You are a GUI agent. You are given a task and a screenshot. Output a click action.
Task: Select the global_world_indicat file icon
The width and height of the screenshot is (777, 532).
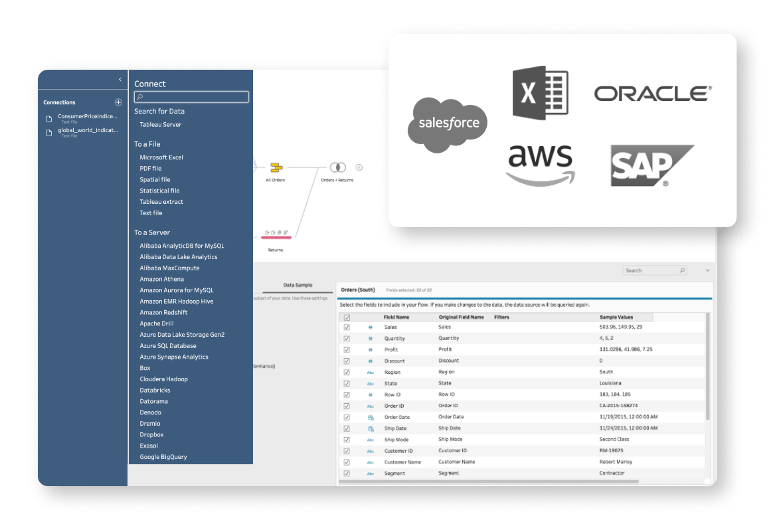pyautogui.click(x=49, y=133)
